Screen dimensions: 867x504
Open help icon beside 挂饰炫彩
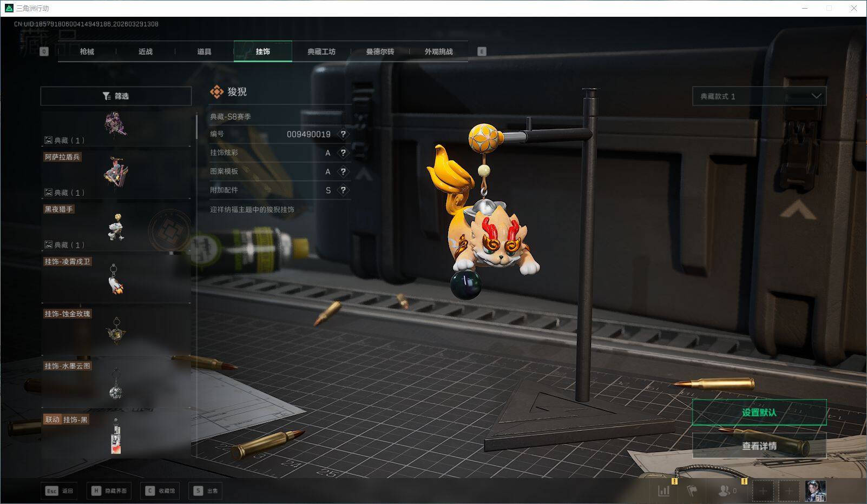coord(343,153)
